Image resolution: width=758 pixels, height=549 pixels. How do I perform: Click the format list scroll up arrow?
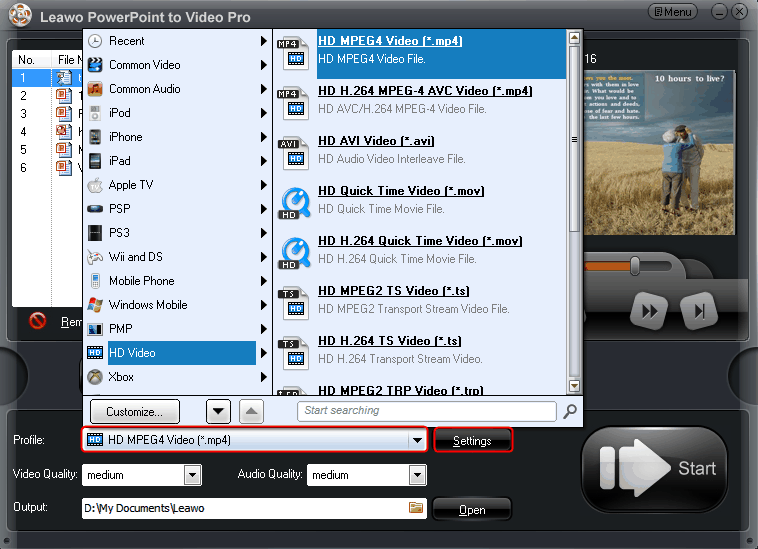coord(574,38)
